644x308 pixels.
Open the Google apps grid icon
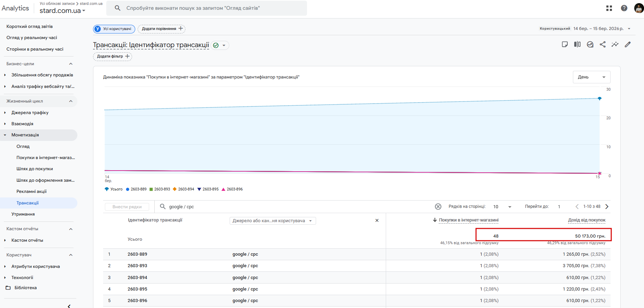click(609, 8)
